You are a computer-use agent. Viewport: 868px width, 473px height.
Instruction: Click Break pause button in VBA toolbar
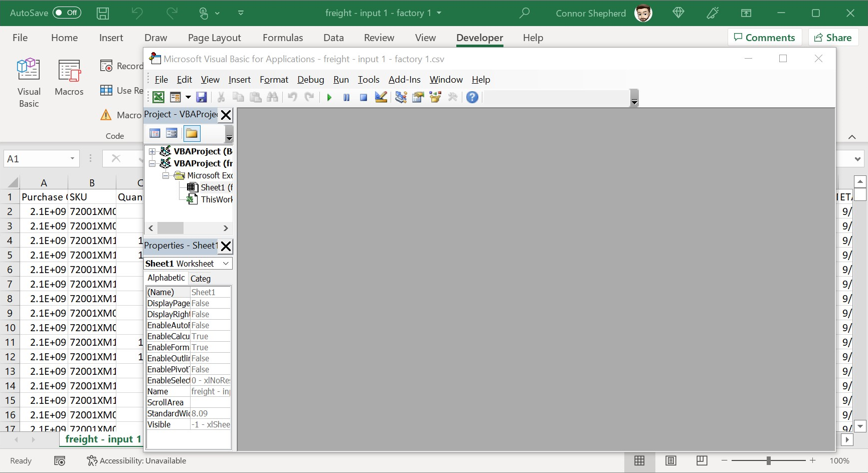[x=346, y=97]
